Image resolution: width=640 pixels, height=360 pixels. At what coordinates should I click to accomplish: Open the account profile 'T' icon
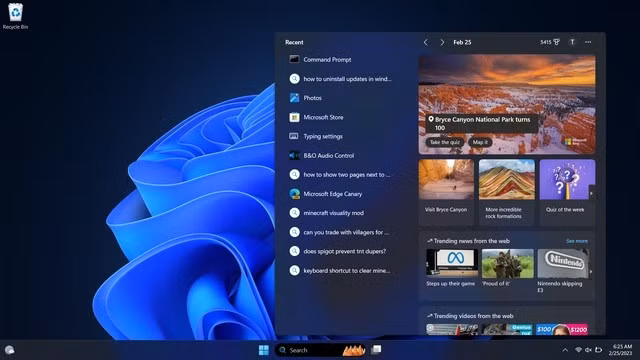coord(572,42)
